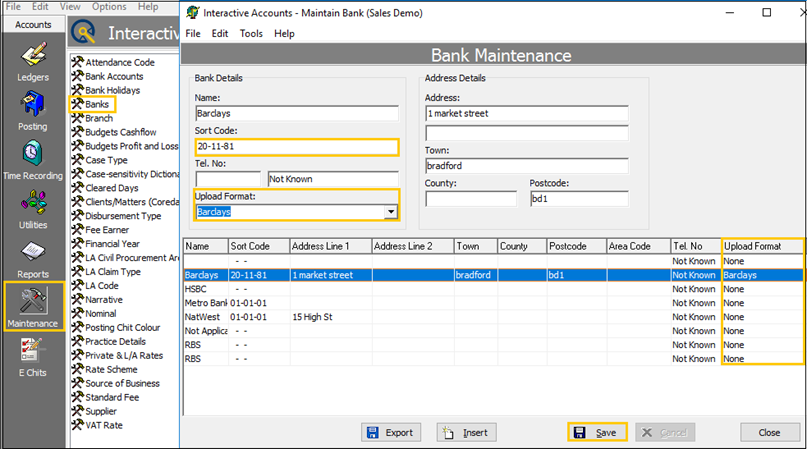Click the bank Name input field

(297, 114)
